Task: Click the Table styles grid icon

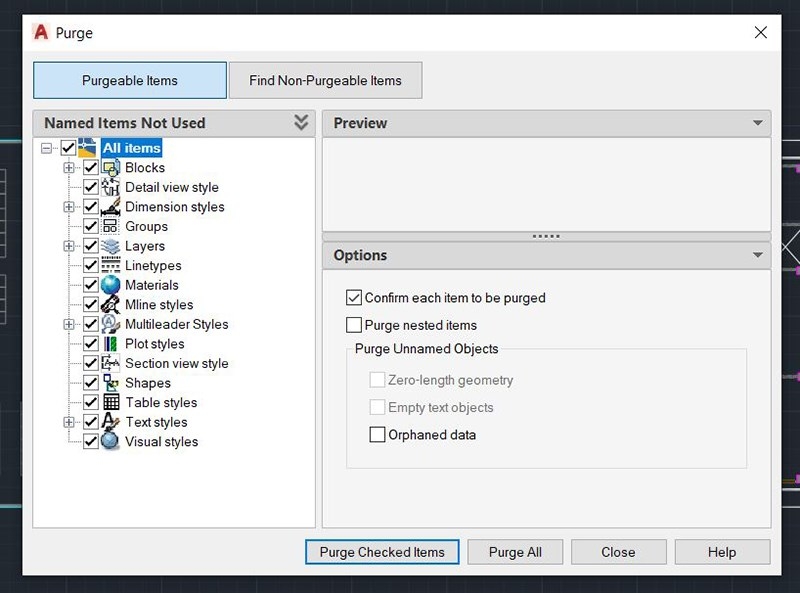Action: click(x=111, y=402)
